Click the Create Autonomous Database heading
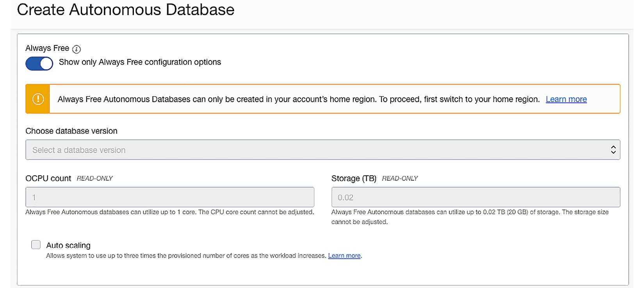Screen dimensions: 644x288 tap(126, 10)
